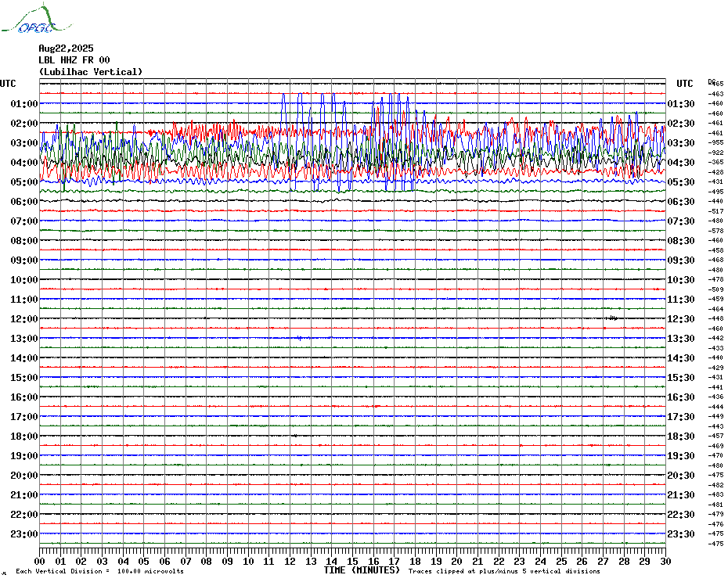Select the 02:30 half-hour label

click(681, 123)
